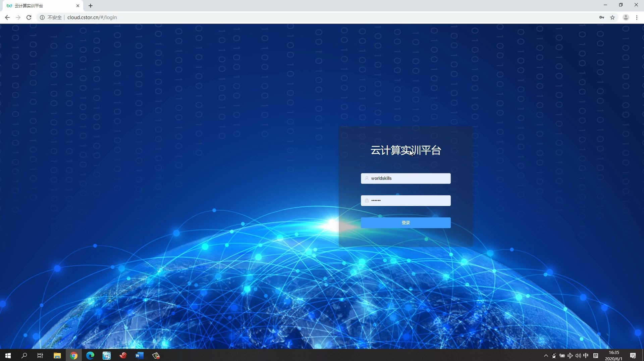Screen dimensions: 644x361
Task: Open saved passwords key icon
Action: click(x=602, y=17)
